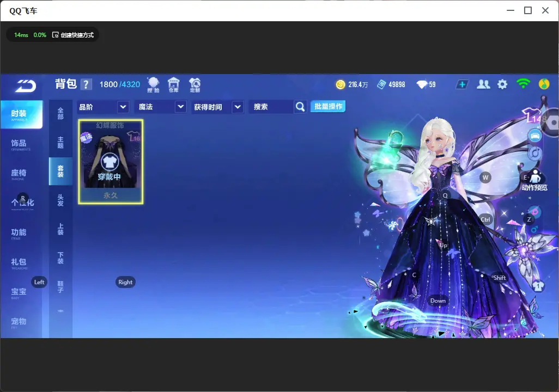Click the diamond currency icon
The width and height of the screenshot is (559, 392).
[x=422, y=84]
